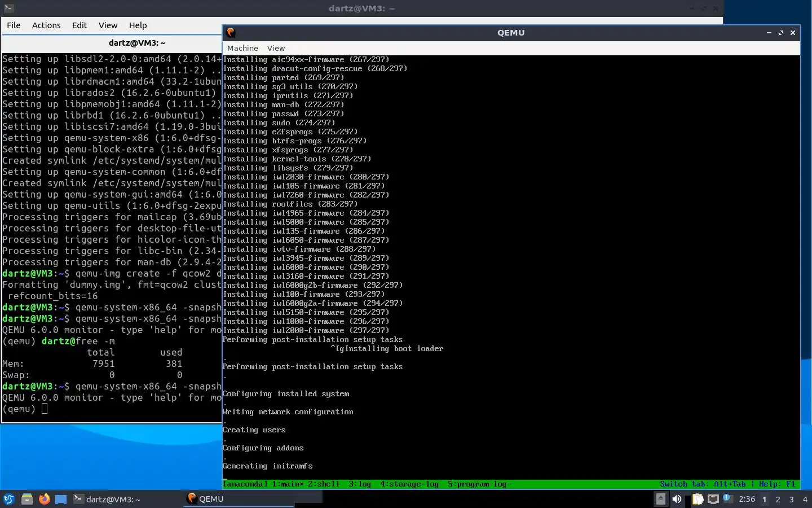Click 'Switch tab: Alt+Tab' status text
This screenshot has width=812, height=508.
(x=703, y=484)
